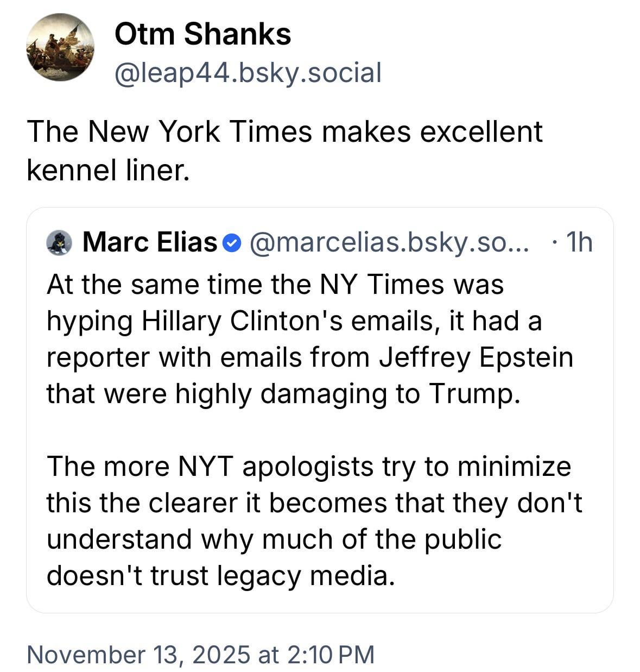
Task: Click Marc Elias' small avatar icon
Action: click(59, 242)
